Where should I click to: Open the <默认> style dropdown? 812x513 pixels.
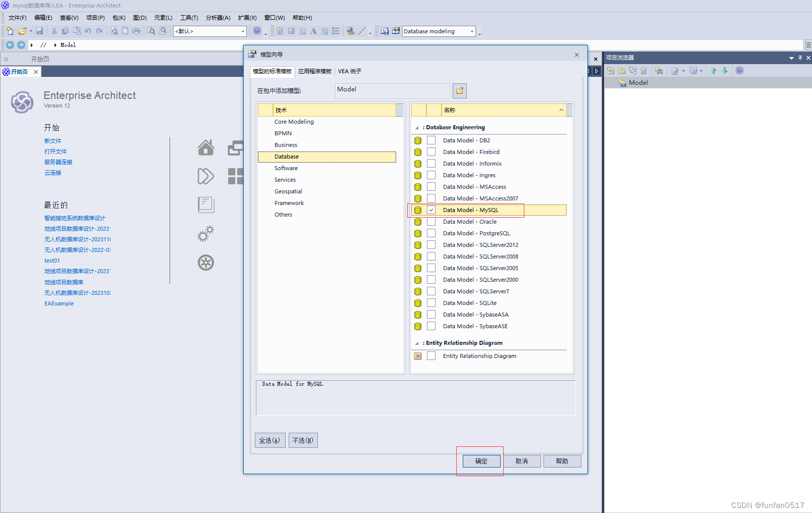point(243,31)
